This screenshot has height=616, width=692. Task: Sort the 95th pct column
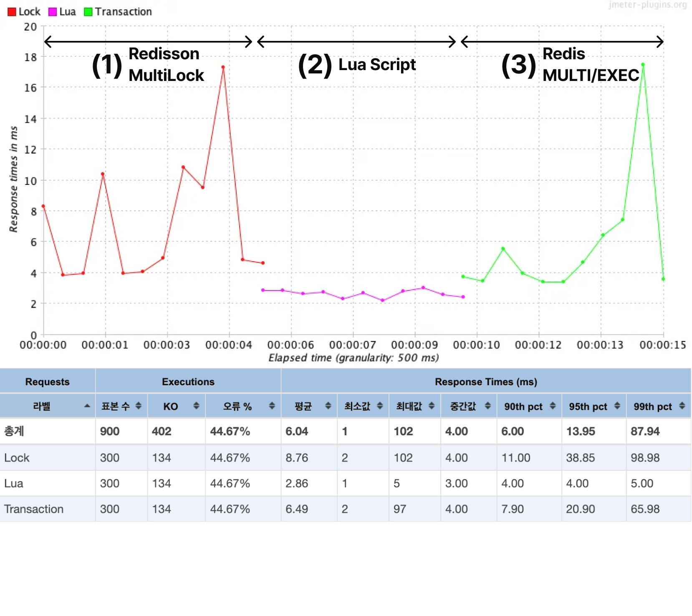617,406
